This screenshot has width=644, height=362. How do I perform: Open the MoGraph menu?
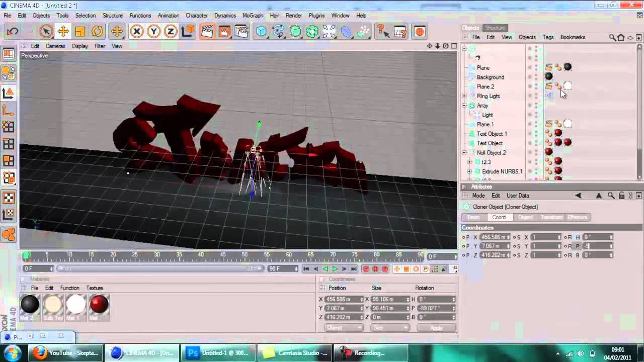[253, 16]
